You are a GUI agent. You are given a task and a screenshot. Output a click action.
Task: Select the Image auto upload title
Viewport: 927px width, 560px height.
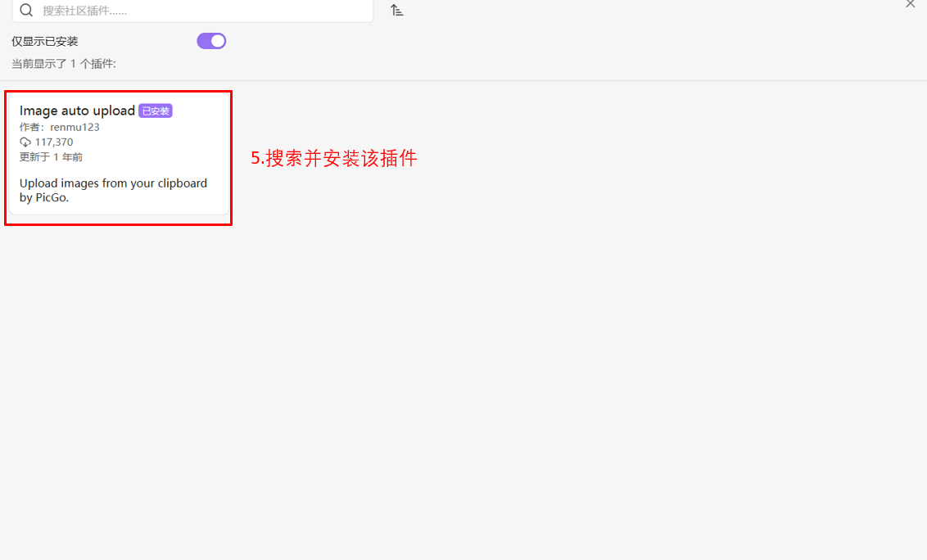78,111
